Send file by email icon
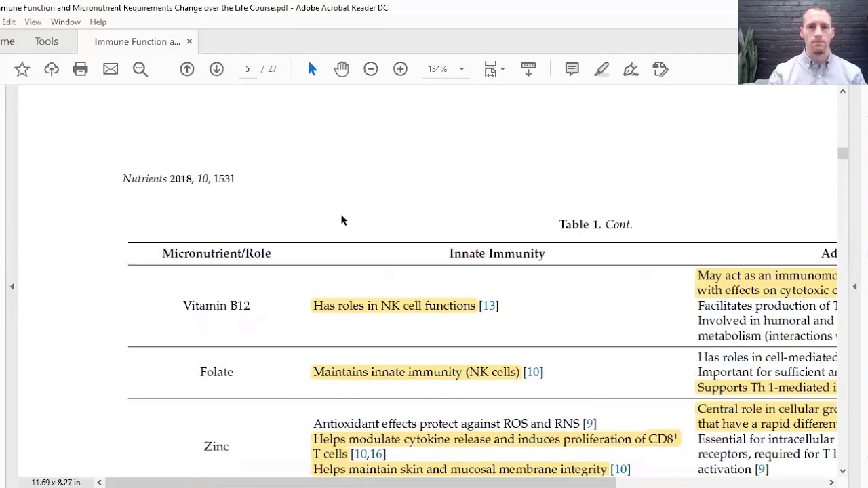This screenshot has width=868, height=488. click(x=111, y=69)
